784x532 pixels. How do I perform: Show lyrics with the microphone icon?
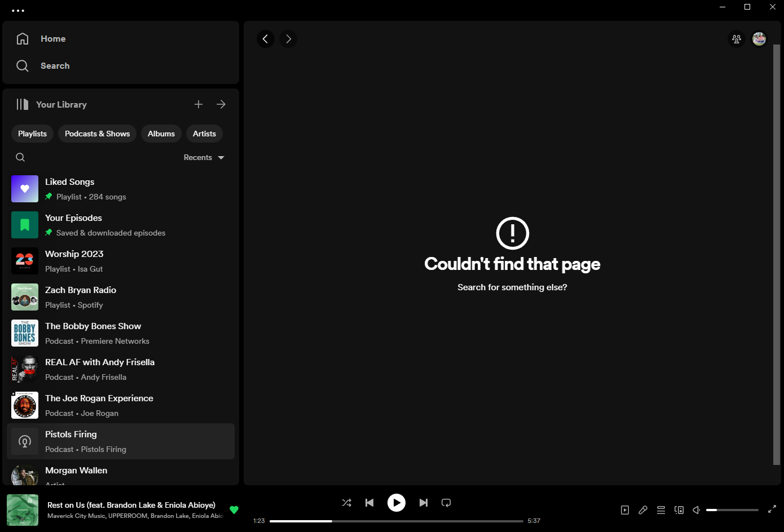coord(643,510)
